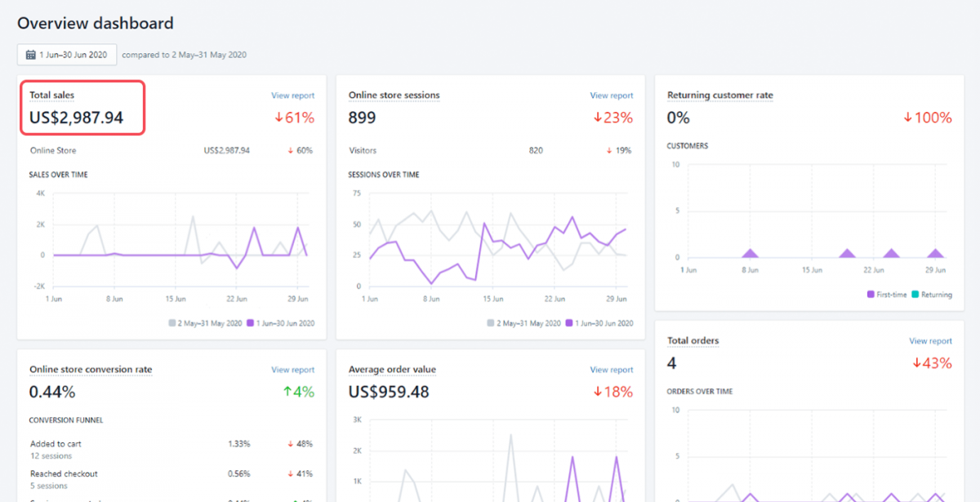
Task: Click June legend swatch in sales chart
Action: [x=251, y=323]
